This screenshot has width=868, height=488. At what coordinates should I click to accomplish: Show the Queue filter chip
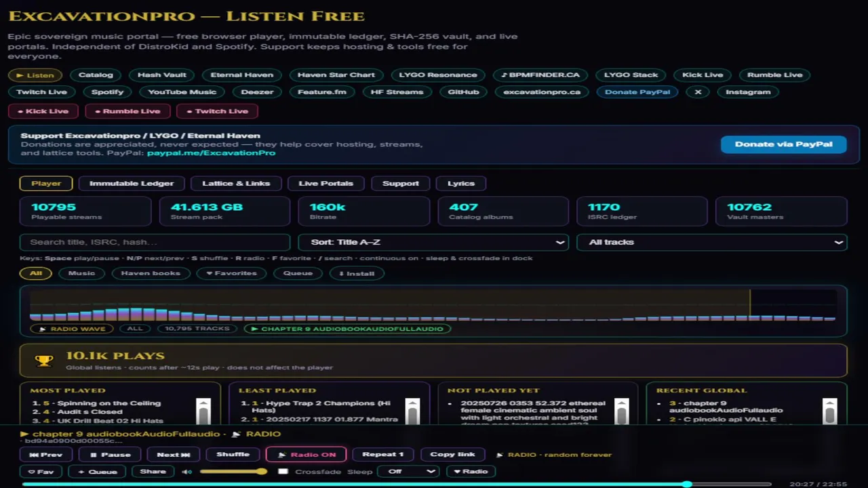coord(298,273)
